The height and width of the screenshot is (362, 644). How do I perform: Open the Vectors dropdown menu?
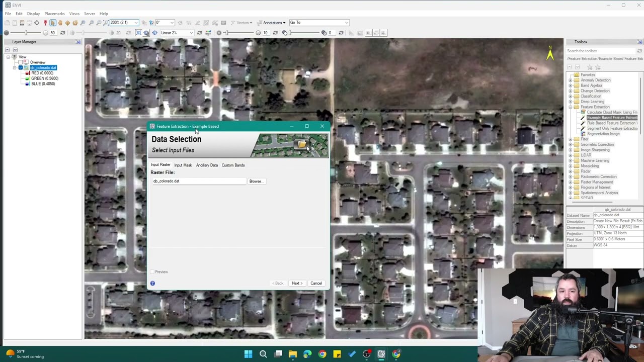pos(242,23)
